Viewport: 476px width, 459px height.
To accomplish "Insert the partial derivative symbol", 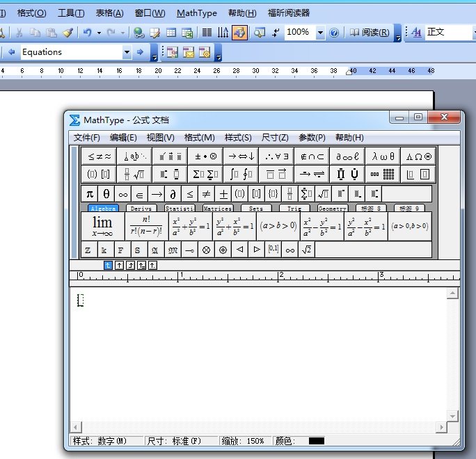I will click(x=173, y=194).
